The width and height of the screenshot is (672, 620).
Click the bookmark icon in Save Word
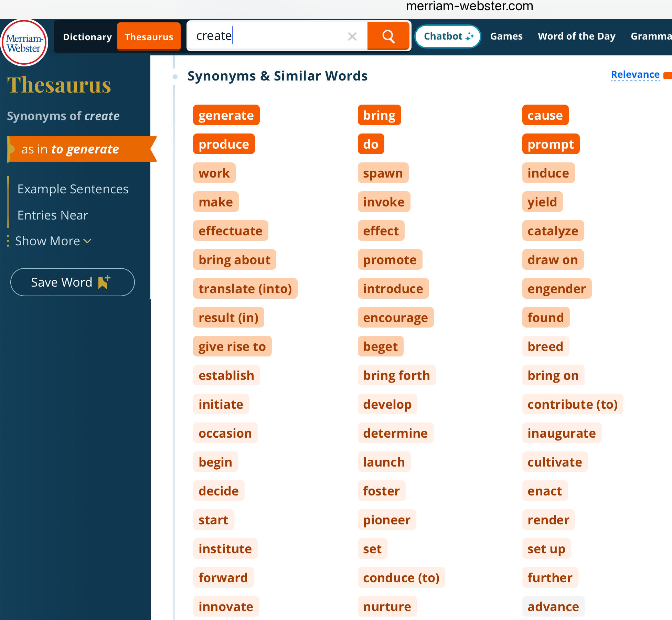tap(104, 282)
